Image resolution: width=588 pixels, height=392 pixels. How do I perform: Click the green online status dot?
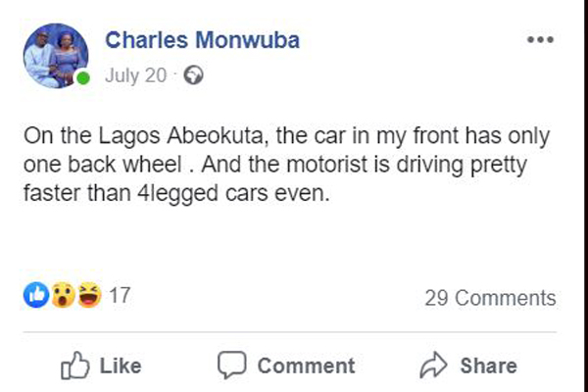click(x=83, y=77)
